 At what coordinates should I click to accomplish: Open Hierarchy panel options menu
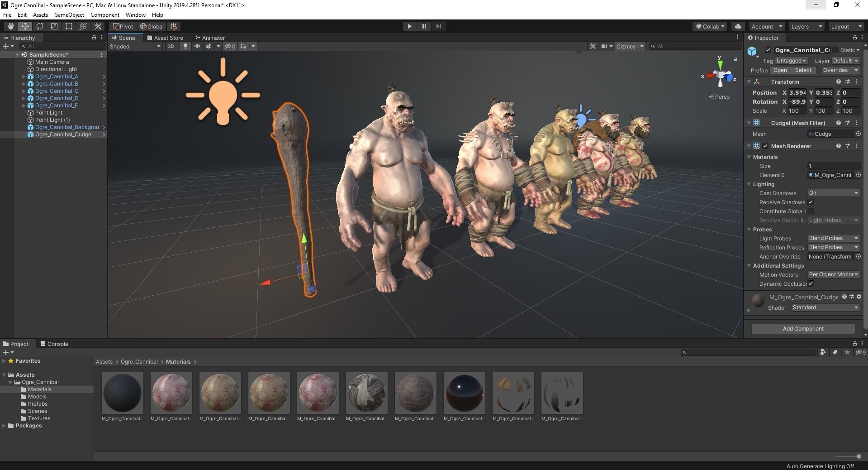101,38
